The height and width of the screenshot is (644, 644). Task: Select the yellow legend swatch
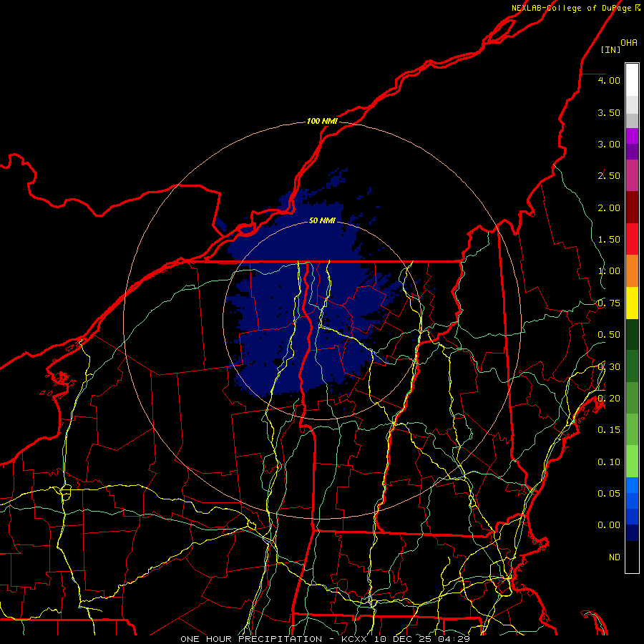point(632,303)
